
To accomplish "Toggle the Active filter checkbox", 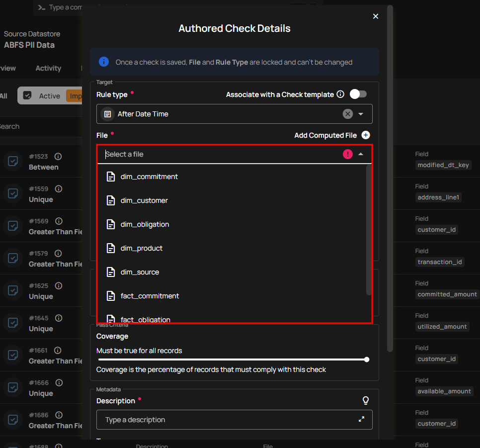I will coord(28,95).
